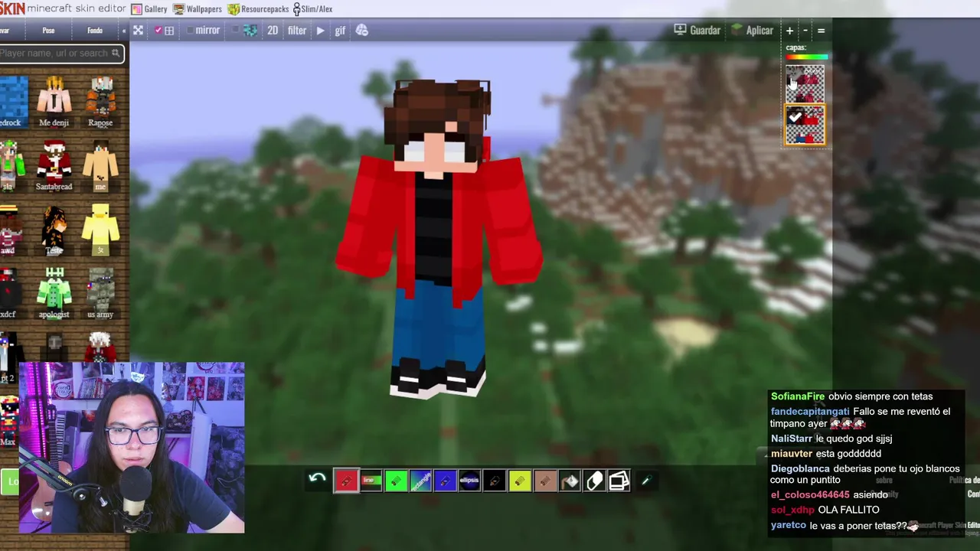Image resolution: width=980 pixels, height=551 pixels.
Task: Open the Pose tab
Action: (x=48, y=31)
